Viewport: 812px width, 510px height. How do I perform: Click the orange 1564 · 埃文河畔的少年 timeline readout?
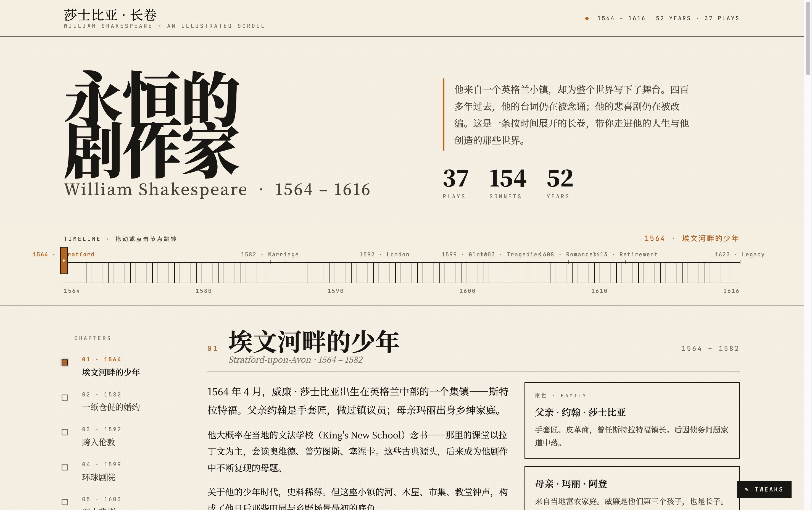pyautogui.click(x=692, y=238)
